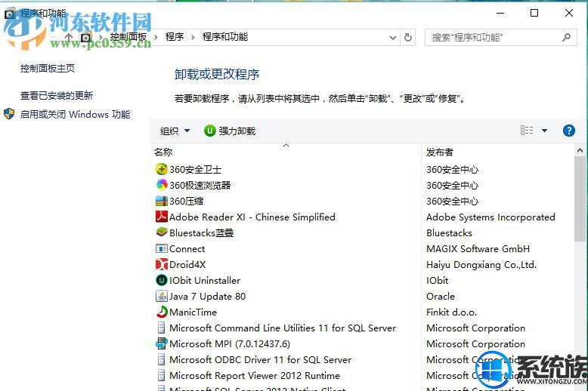The height and width of the screenshot is (391, 588).
Task: Select the 360安全卫士 row name
Action: (x=196, y=170)
